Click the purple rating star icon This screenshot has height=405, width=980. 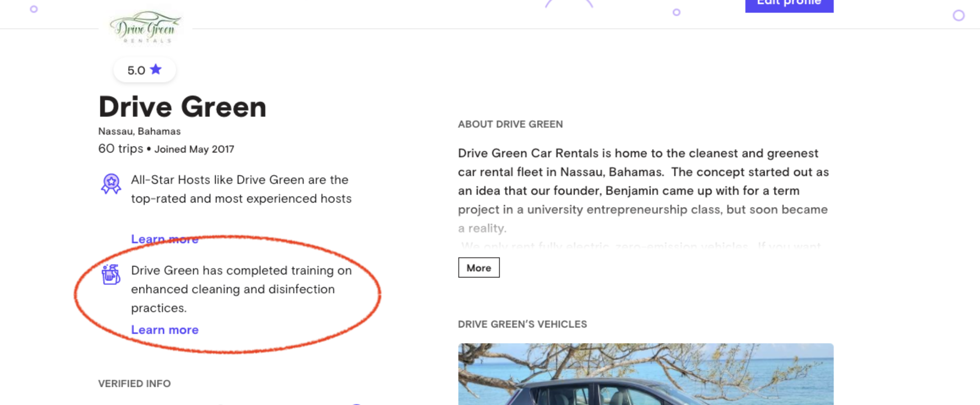coord(156,69)
